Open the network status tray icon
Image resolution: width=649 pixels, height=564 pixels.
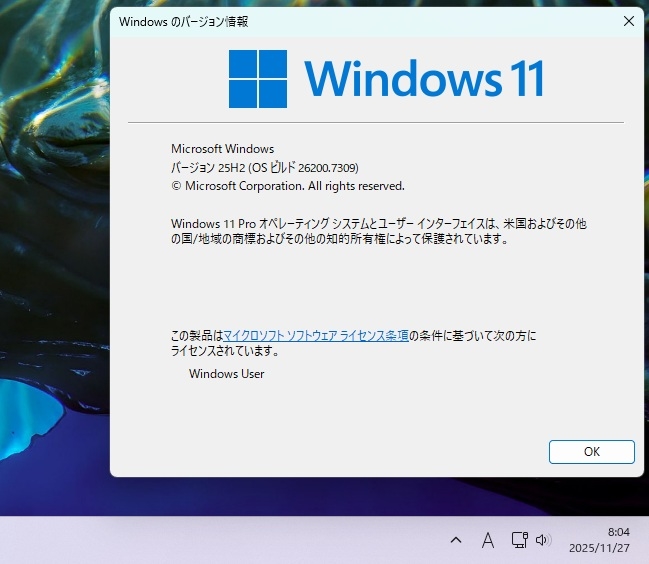[519, 540]
